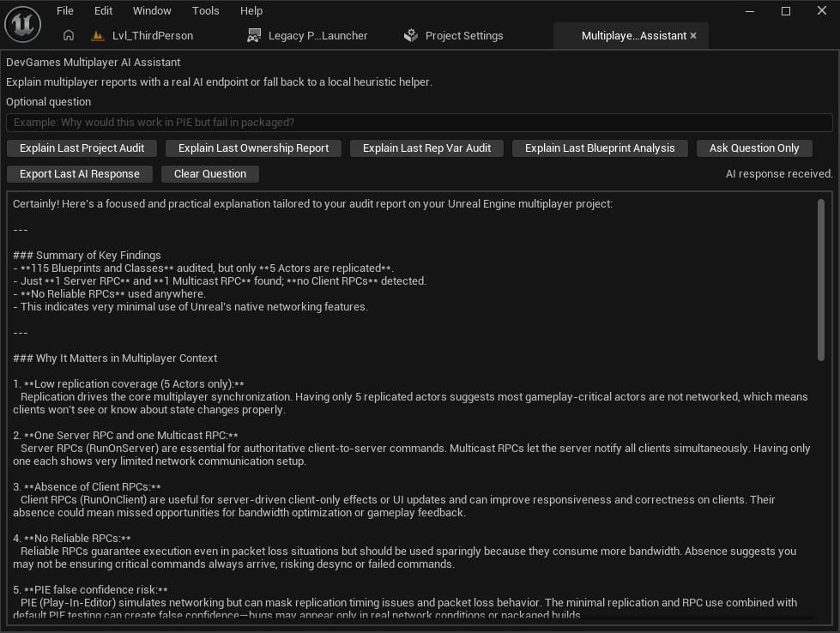Click the Ask Question Only button
The height and width of the screenshot is (633, 840).
(x=754, y=148)
